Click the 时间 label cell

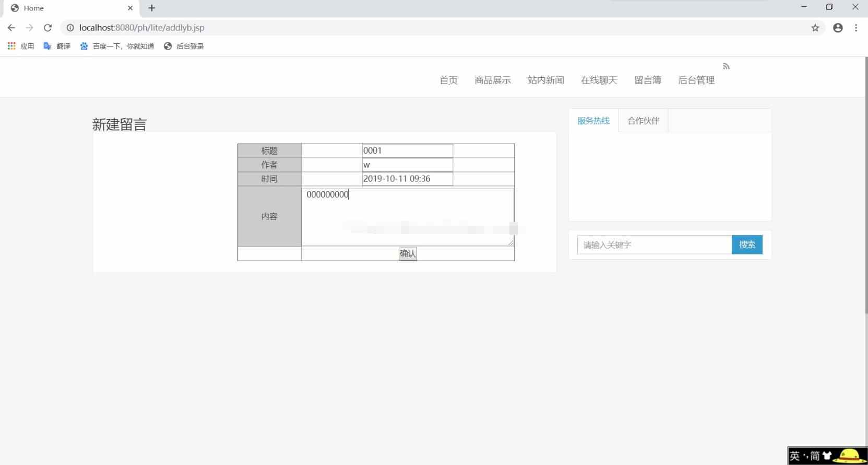(x=269, y=179)
